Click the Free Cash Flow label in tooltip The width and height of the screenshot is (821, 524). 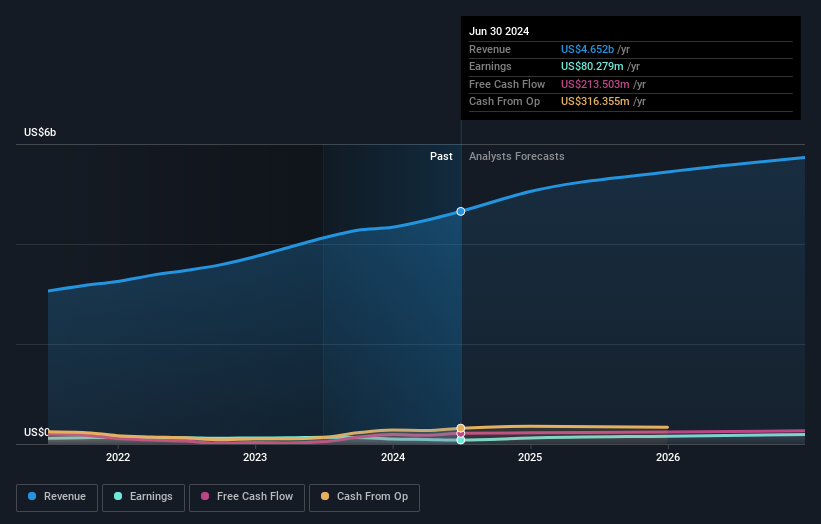(507, 84)
